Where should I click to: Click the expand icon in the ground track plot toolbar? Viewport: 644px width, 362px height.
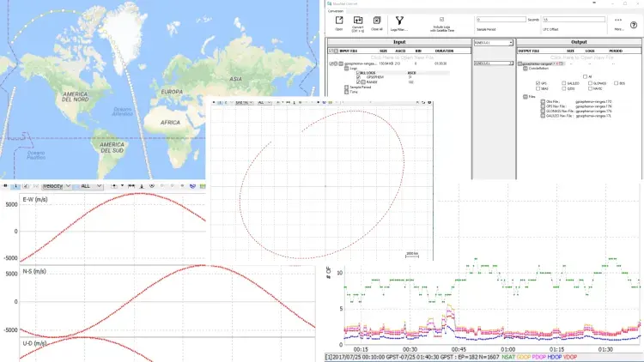point(417,102)
